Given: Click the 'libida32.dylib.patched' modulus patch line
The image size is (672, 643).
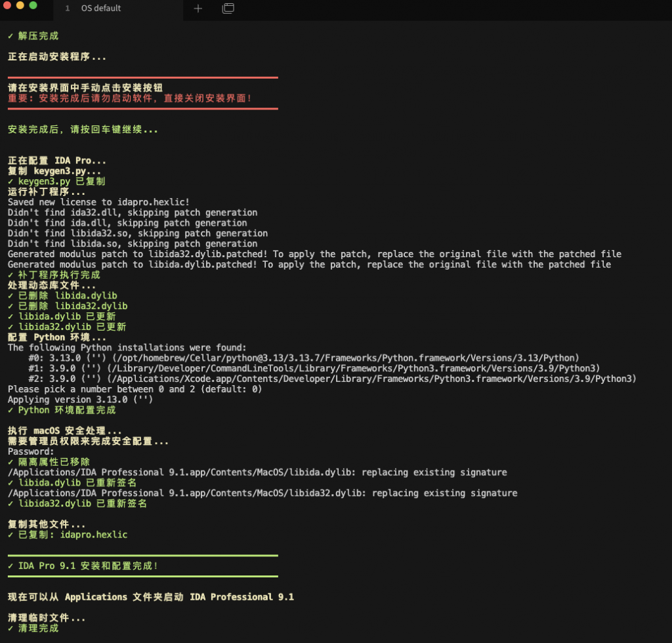Looking at the screenshot, I should 314,254.
